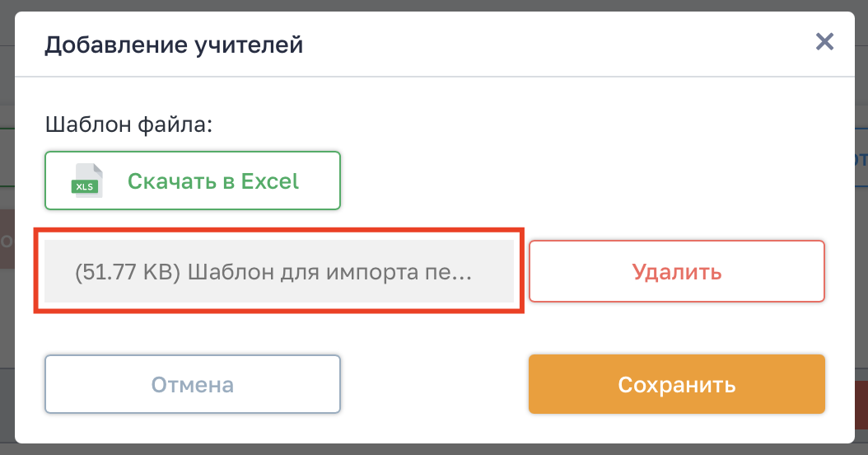Click the Удалить label text
The image size is (868, 455).
[x=676, y=271]
